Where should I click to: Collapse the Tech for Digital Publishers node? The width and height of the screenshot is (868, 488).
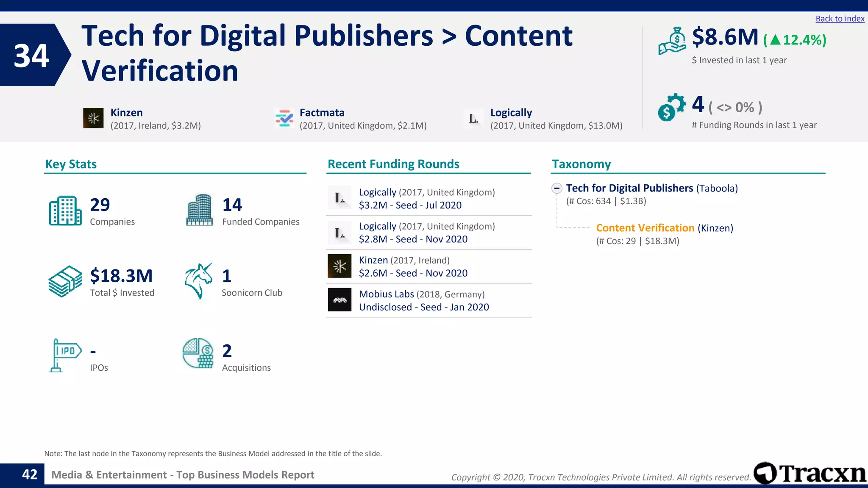(x=557, y=188)
